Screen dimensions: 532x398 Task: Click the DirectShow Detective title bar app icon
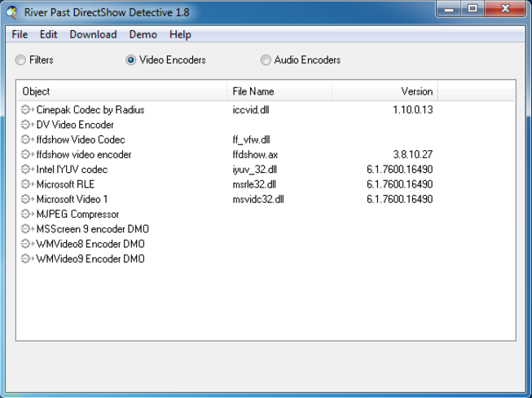coord(12,12)
